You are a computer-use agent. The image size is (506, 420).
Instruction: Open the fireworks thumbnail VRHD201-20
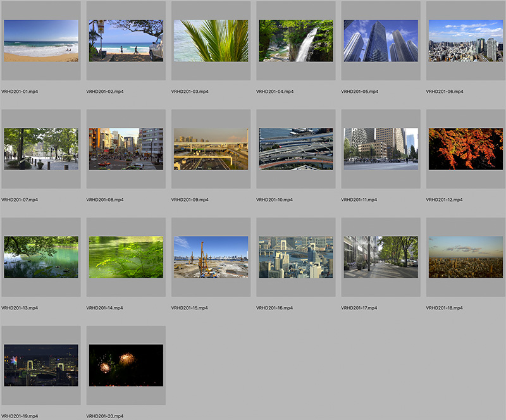[x=126, y=365]
